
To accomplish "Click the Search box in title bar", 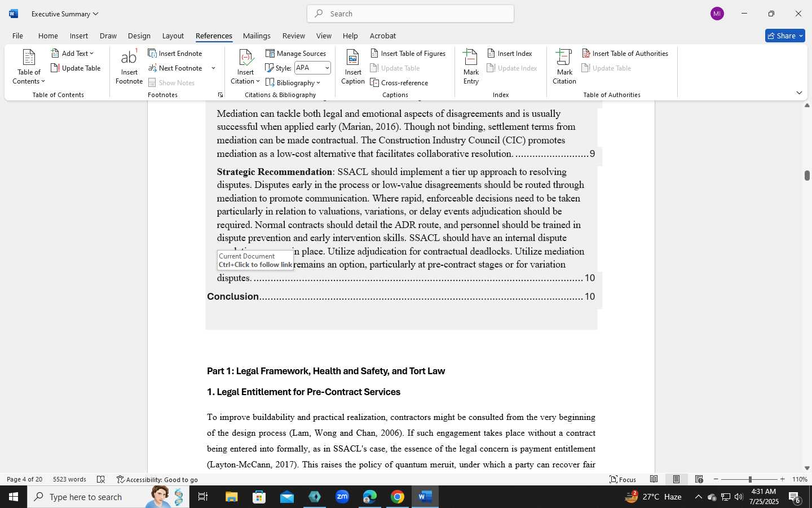I will [x=411, y=14].
